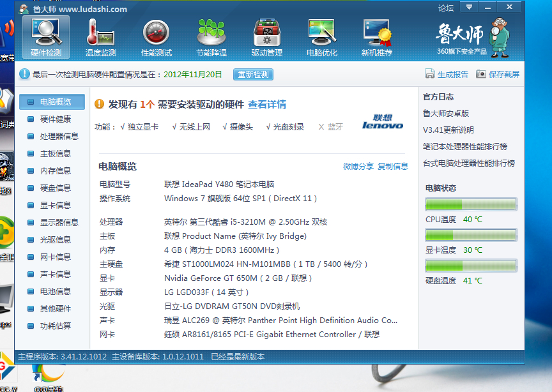Open the 节能降温 clover icon

tap(211, 37)
